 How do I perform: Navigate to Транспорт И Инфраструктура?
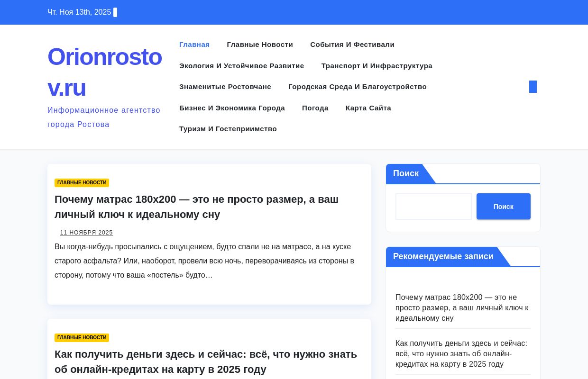pyautogui.click(x=377, y=66)
